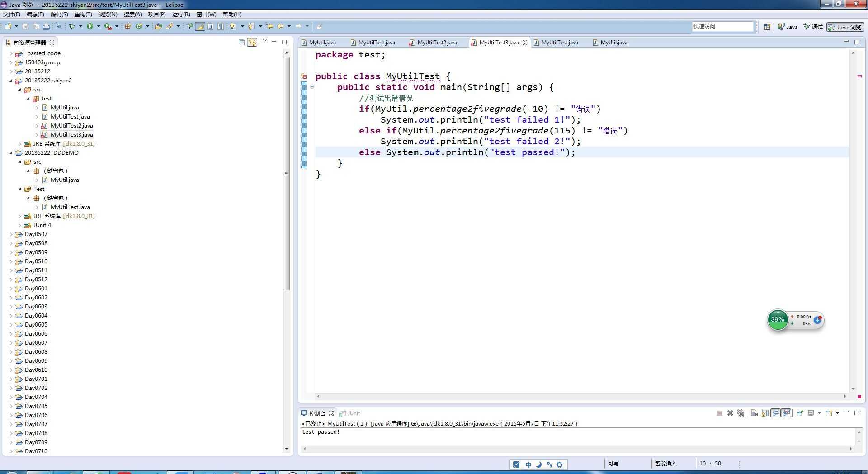This screenshot has height=474, width=868.
Task: Click Display Selected Console icon
Action: [x=811, y=413]
